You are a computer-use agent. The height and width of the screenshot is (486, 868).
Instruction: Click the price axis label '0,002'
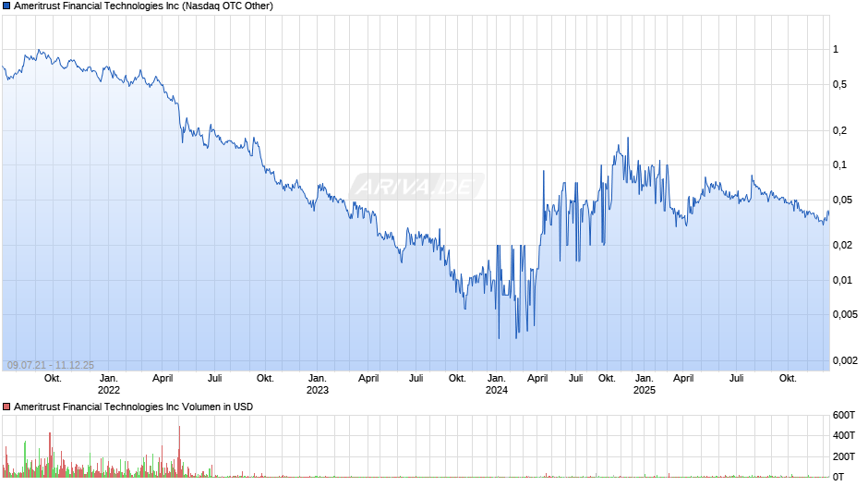(845, 360)
